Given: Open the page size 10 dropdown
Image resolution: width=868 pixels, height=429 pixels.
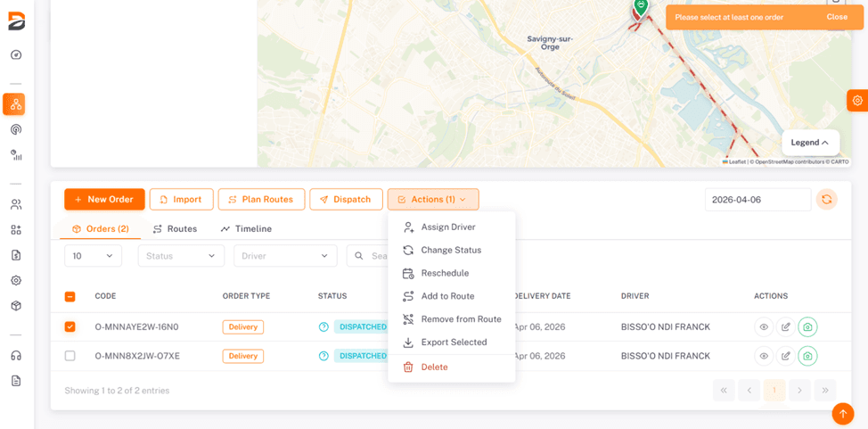Looking at the screenshot, I should click(x=93, y=256).
